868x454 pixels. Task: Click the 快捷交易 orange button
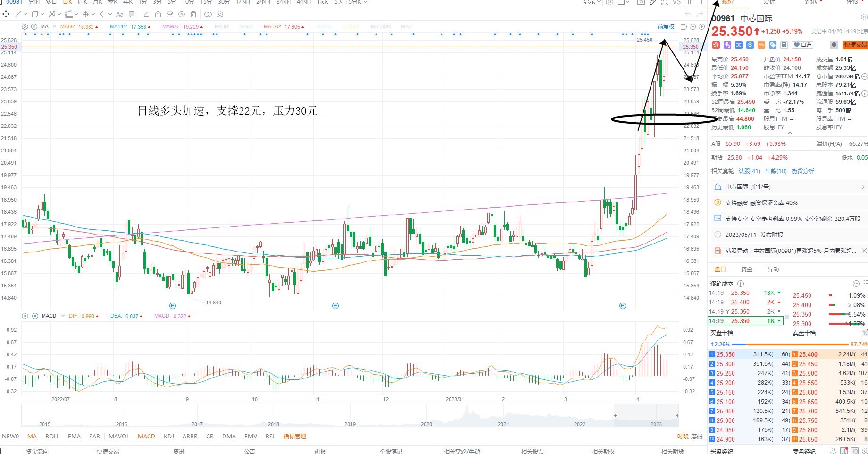[x=856, y=45]
